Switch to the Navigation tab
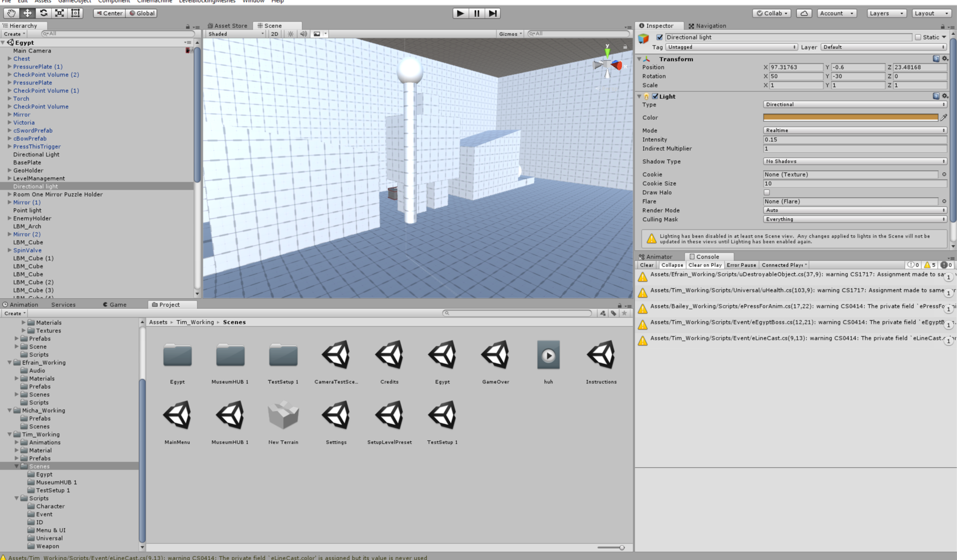The height and width of the screenshot is (560, 957). [x=707, y=26]
